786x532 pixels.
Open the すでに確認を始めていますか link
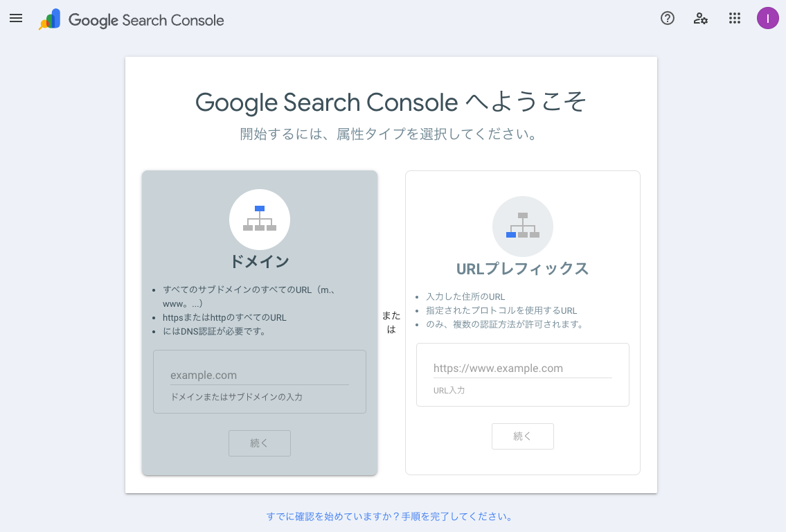point(389,517)
